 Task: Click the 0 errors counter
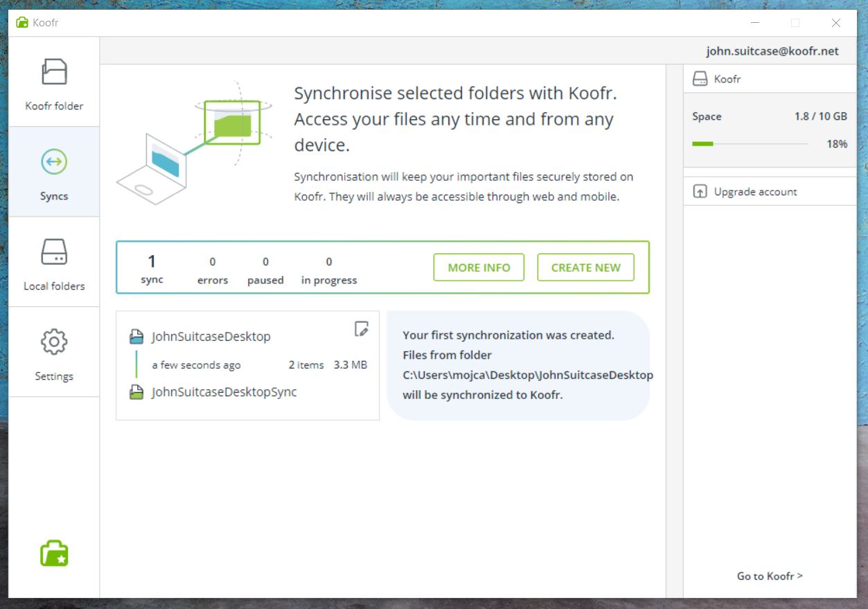[212, 271]
